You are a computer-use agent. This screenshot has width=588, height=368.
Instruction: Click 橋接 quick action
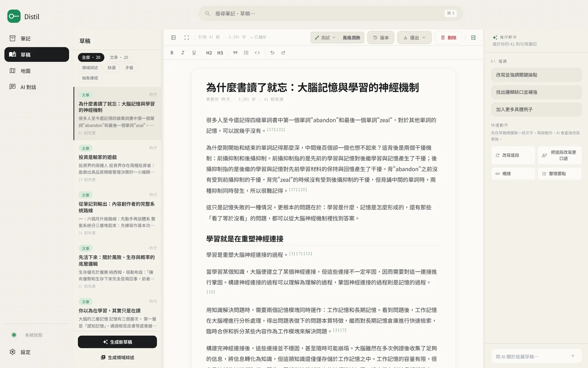point(513,173)
